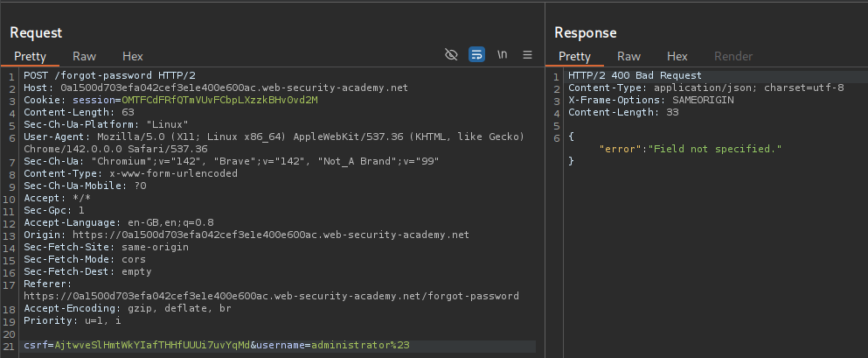Click the Origin header line
The image size is (868, 358).
coord(247,235)
